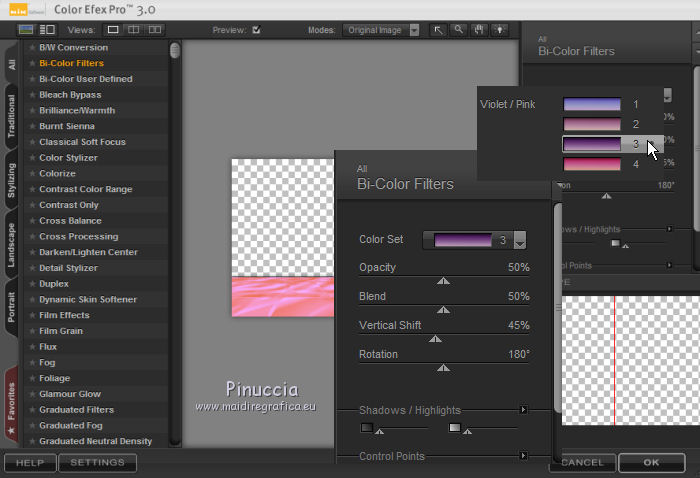Mark the Fog filter as favorite
Image resolution: width=700 pixels, height=478 pixels.
coord(32,362)
